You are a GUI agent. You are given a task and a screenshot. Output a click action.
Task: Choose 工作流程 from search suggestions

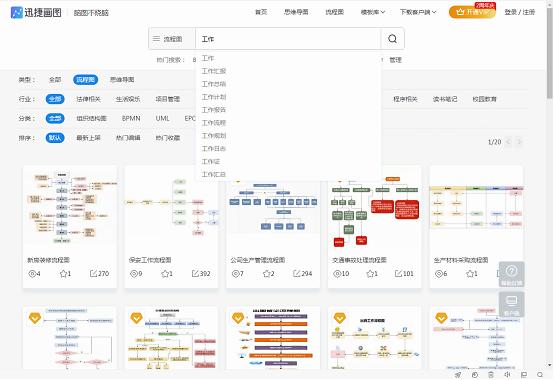coord(214,123)
